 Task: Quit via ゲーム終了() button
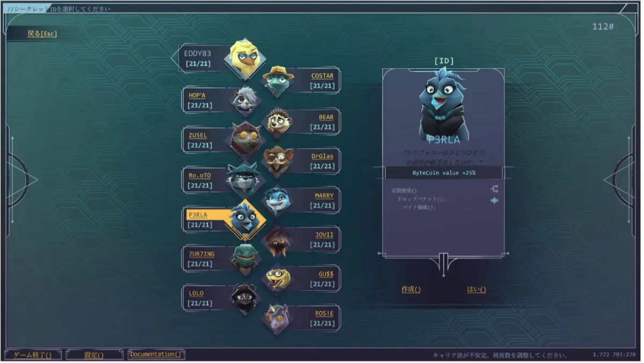[33, 354]
